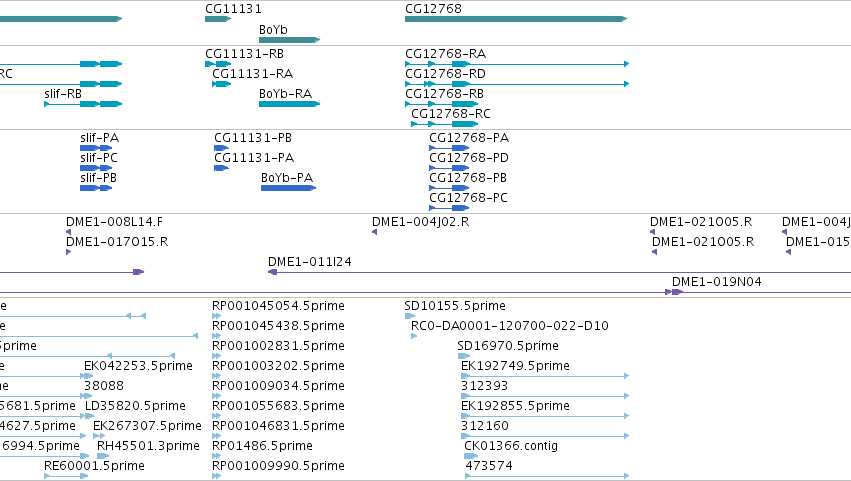851x481 pixels.
Task: Click the RP001046831.5prime EST label
Action: click(278, 427)
